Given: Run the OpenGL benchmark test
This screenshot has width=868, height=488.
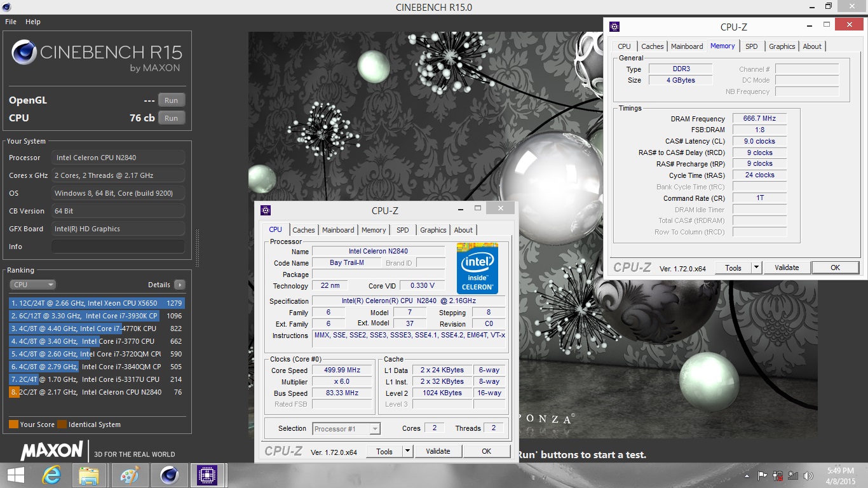Looking at the screenshot, I should click(172, 100).
